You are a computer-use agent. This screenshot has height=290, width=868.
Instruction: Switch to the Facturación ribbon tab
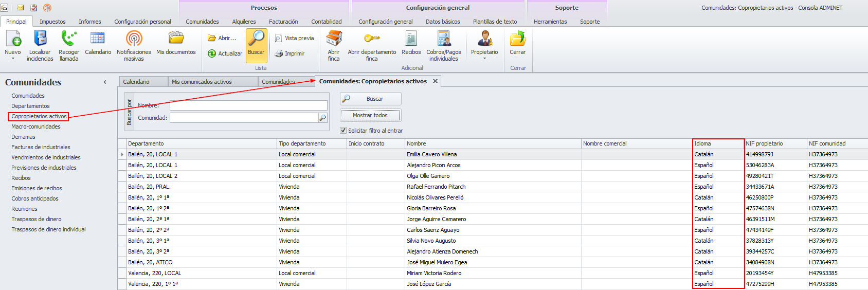coord(283,22)
